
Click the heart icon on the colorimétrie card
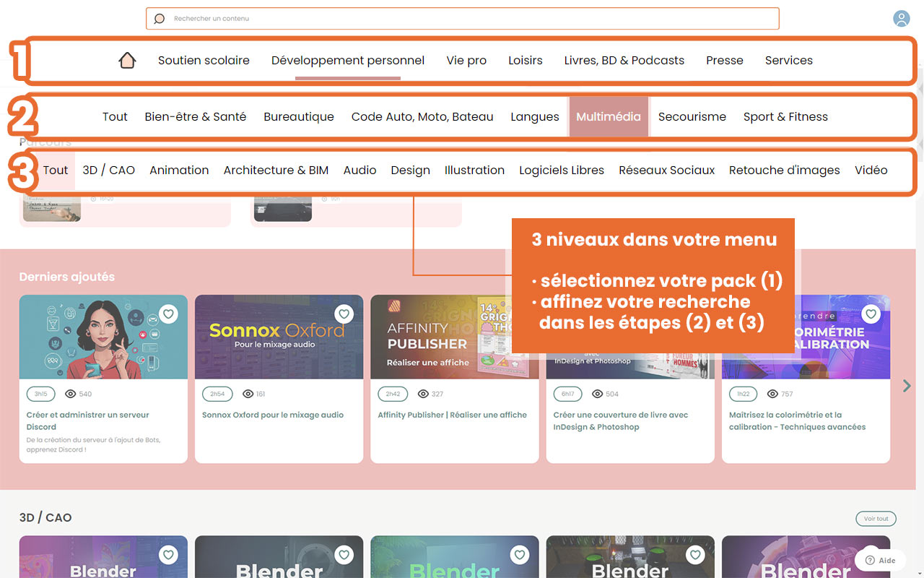click(x=871, y=314)
